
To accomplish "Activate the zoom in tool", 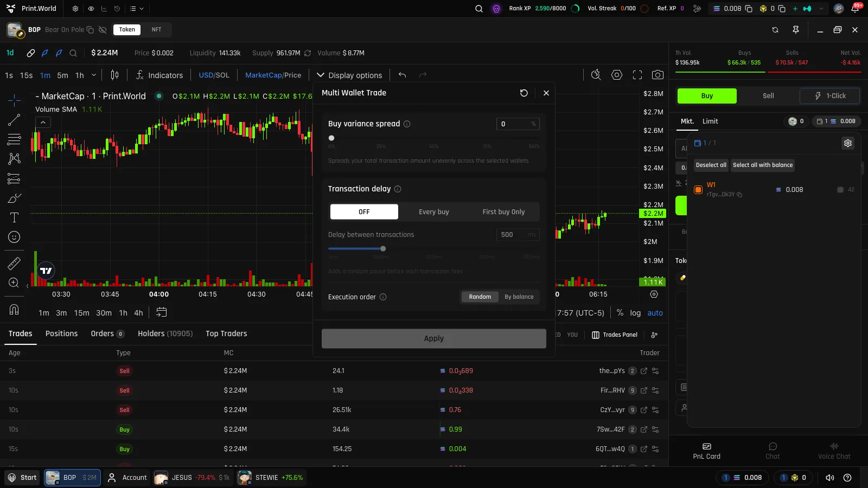I will tap(14, 282).
